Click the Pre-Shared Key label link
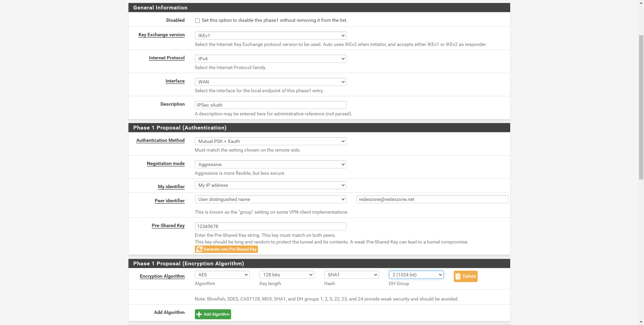 coord(168,225)
